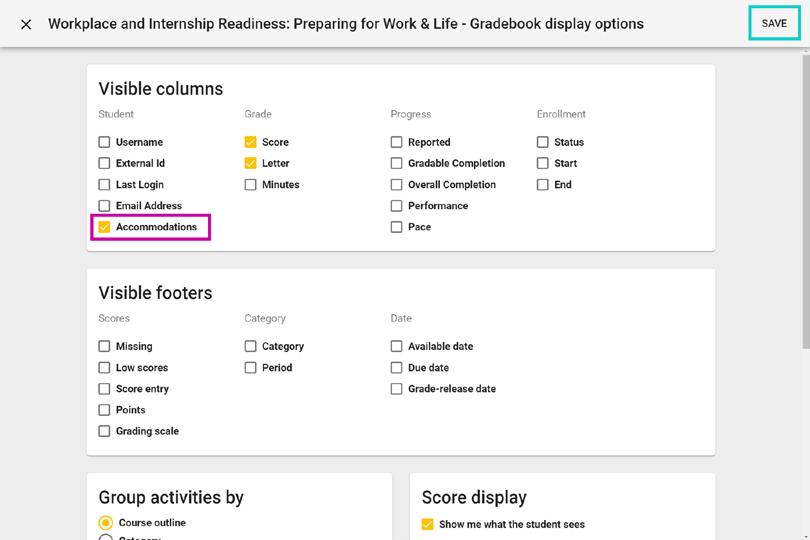
Task: Select Course outline grouping radio
Action: click(105, 523)
